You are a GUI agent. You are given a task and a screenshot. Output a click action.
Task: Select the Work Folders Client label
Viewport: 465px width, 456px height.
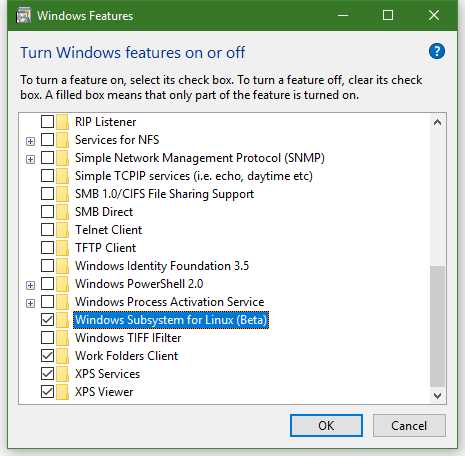click(126, 356)
